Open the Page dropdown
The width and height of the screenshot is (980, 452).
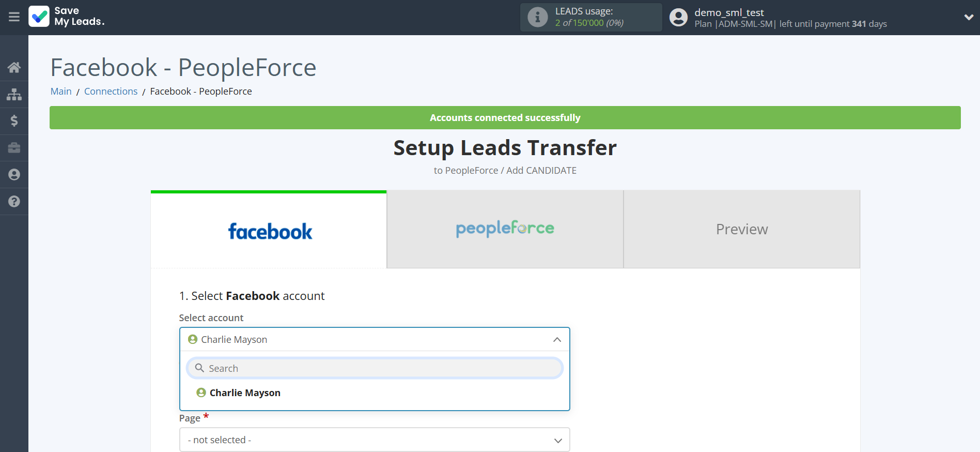click(x=375, y=440)
